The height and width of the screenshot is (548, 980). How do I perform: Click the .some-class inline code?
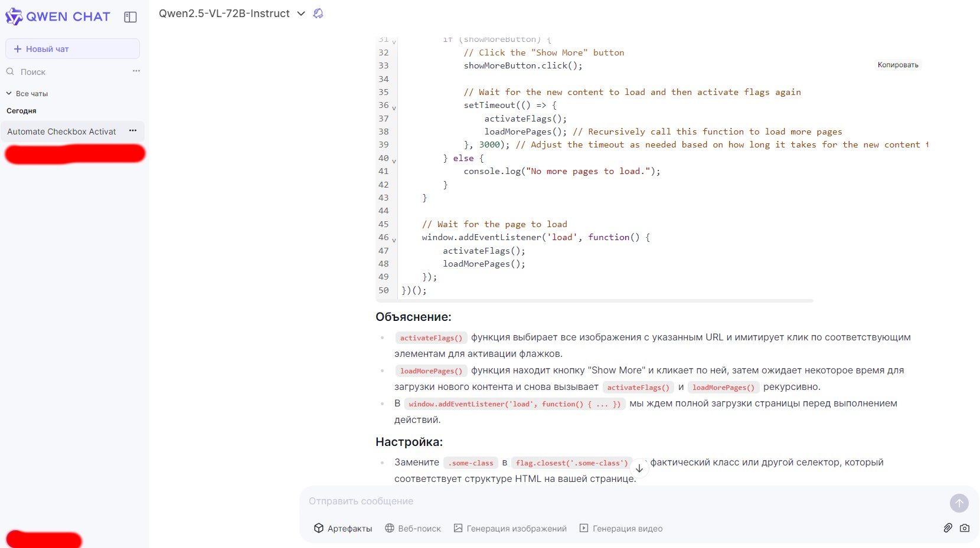pyautogui.click(x=471, y=463)
